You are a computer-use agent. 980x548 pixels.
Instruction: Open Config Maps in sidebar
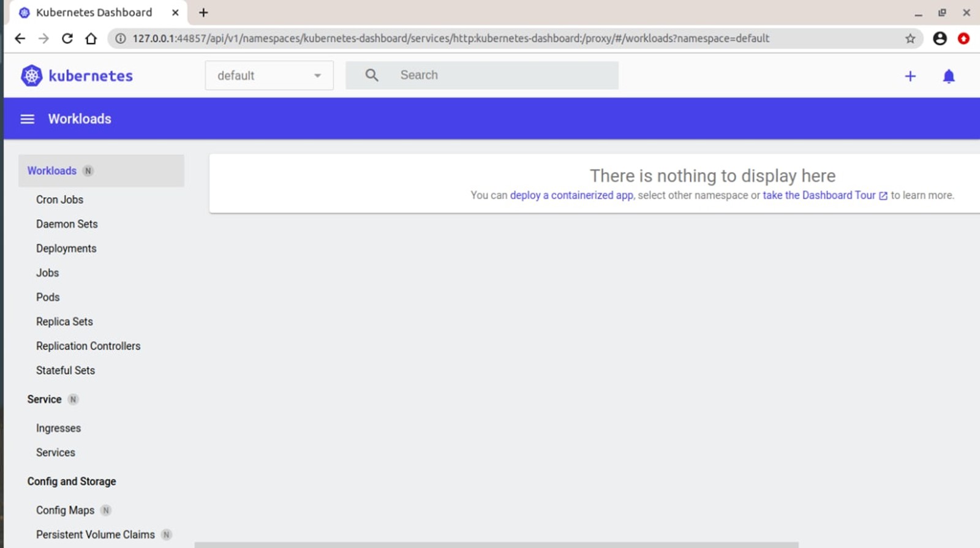(65, 510)
